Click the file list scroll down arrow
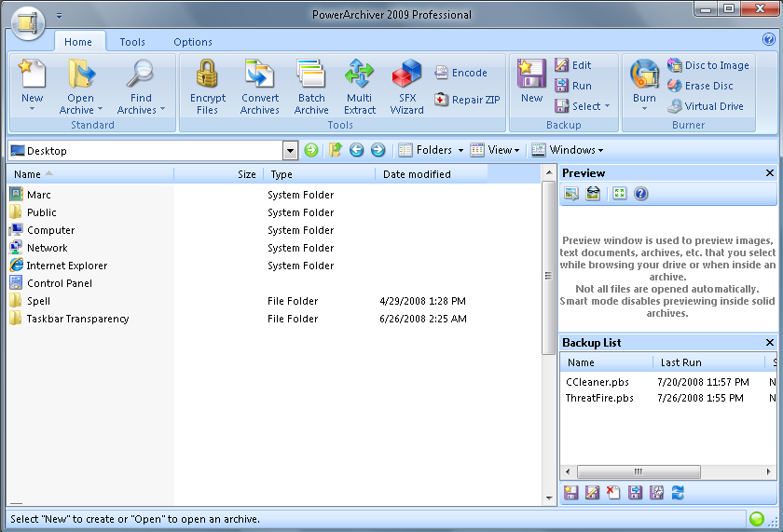The height and width of the screenshot is (532, 783). point(549,498)
